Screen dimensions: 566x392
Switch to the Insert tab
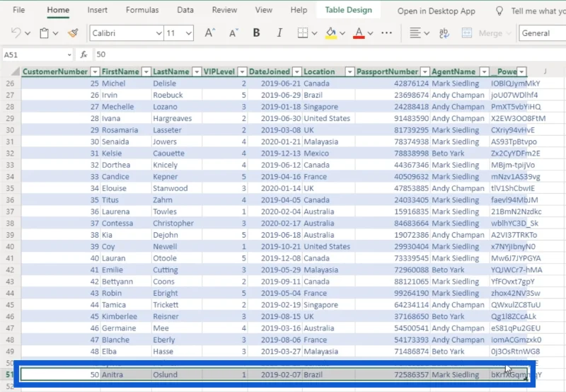pyautogui.click(x=97, y=10)
